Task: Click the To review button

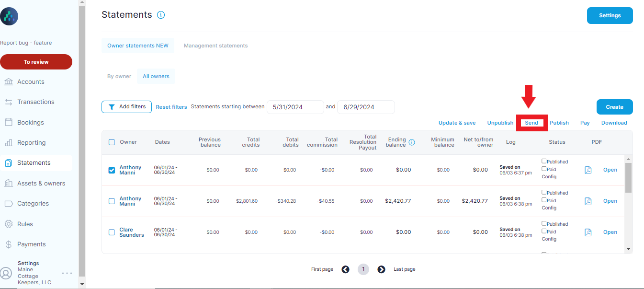Action: point(36,62)
